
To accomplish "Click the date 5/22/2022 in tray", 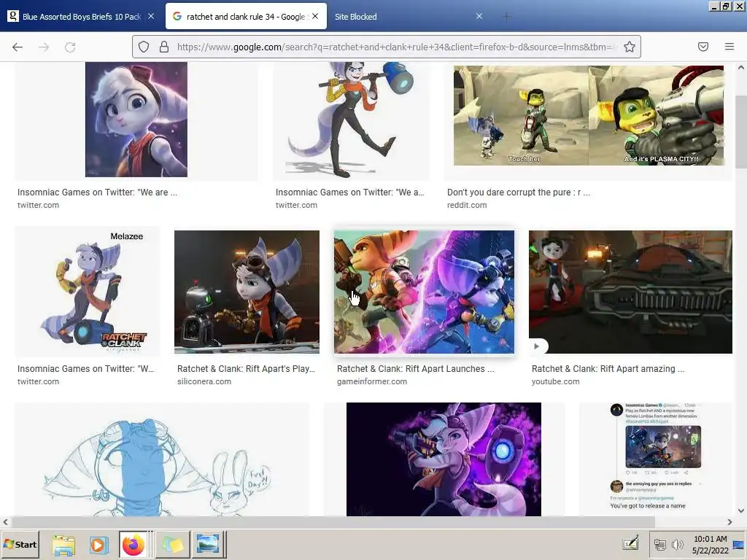I will coord(711,551).
